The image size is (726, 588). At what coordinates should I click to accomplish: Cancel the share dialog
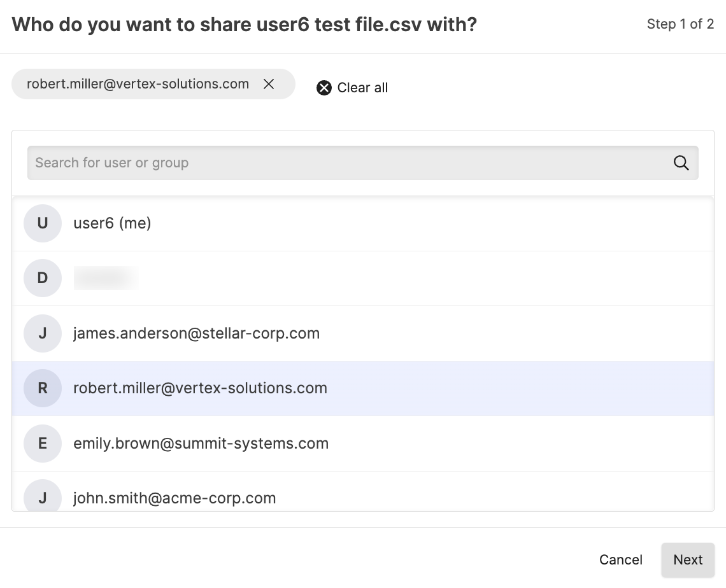[x=620, y=560]
